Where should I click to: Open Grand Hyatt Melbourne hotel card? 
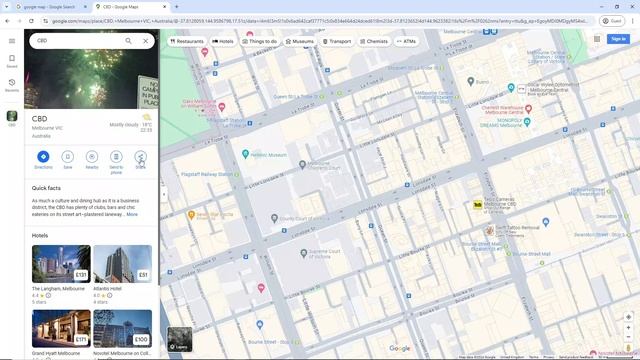(61, 329)
